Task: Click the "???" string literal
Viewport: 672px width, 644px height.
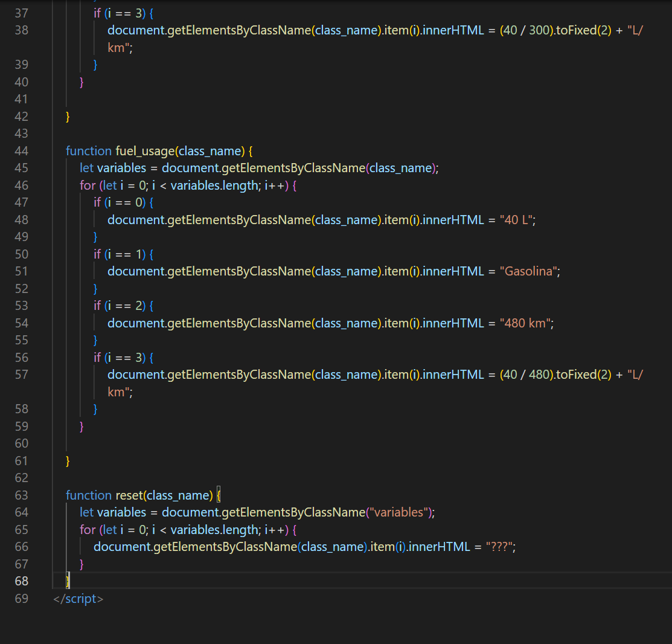Action: (499, 547)
